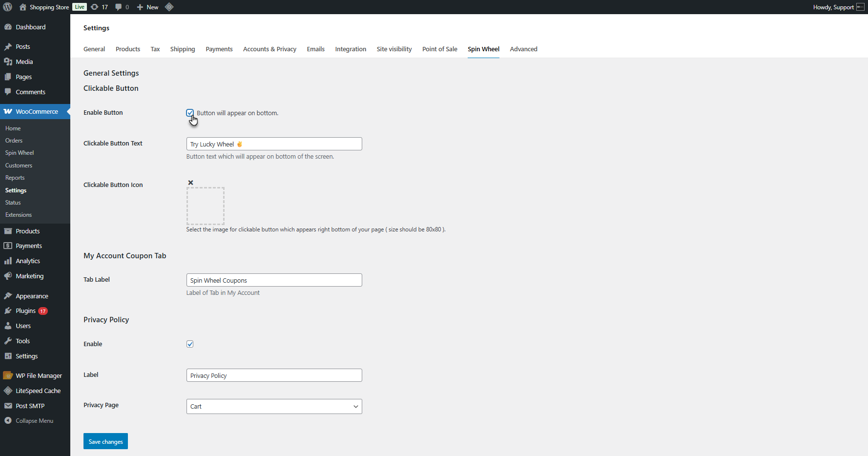Click the WordPress logo icon
This screenshot has width=868, height=456.
tap(8, 7)
